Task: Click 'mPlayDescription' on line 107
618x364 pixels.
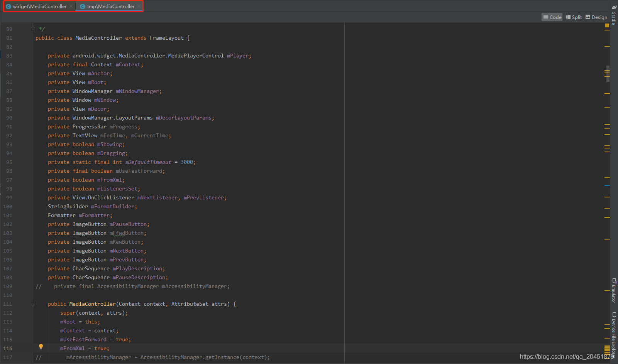Action: coord(137,268)
